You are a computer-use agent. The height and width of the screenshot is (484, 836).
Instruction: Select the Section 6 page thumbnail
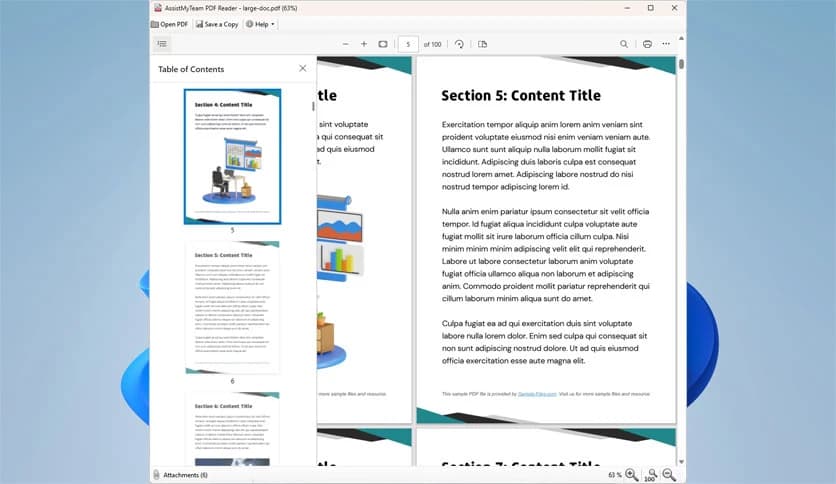coord(232,429)
